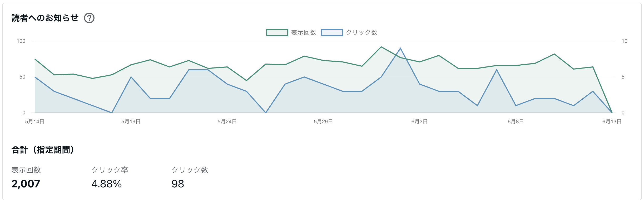644x204 pixels.
Task: Click the 6月13日 x-axis date label
Action: [x=612, y=122]
